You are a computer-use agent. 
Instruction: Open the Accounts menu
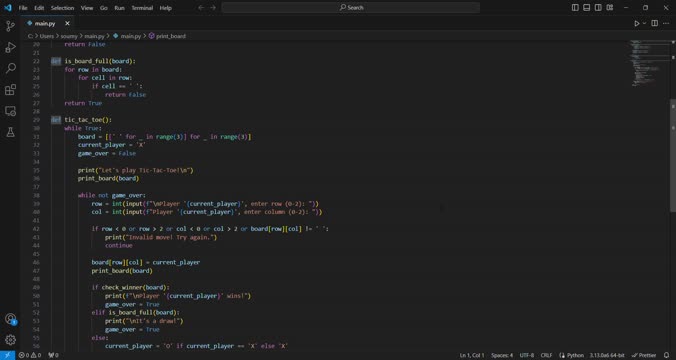point(10,319)
